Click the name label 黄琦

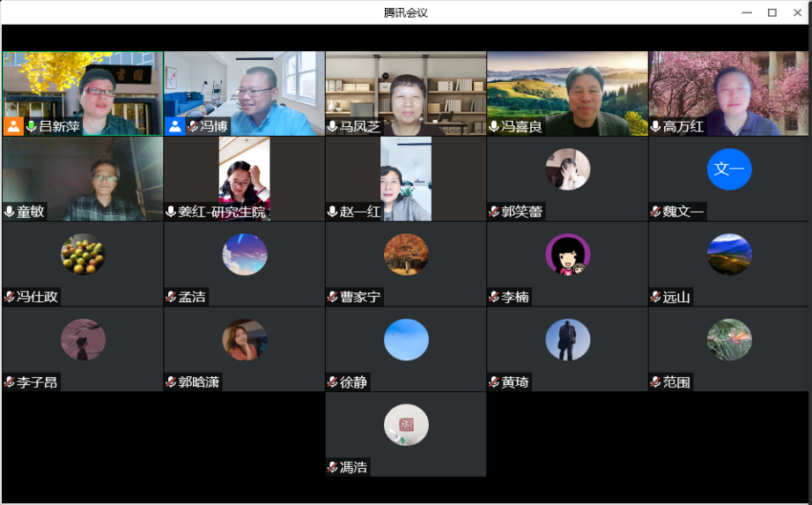click(x=514, y=382)
